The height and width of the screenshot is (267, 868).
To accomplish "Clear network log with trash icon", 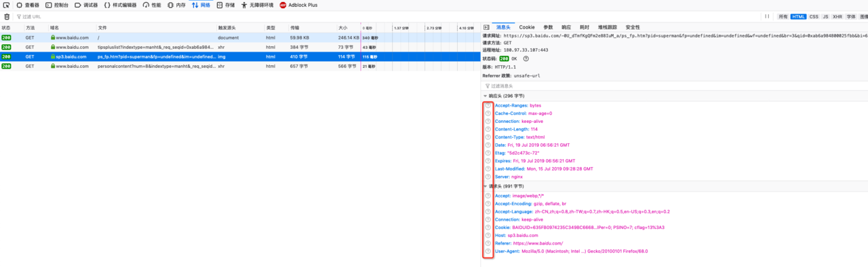I will (6, 16).
